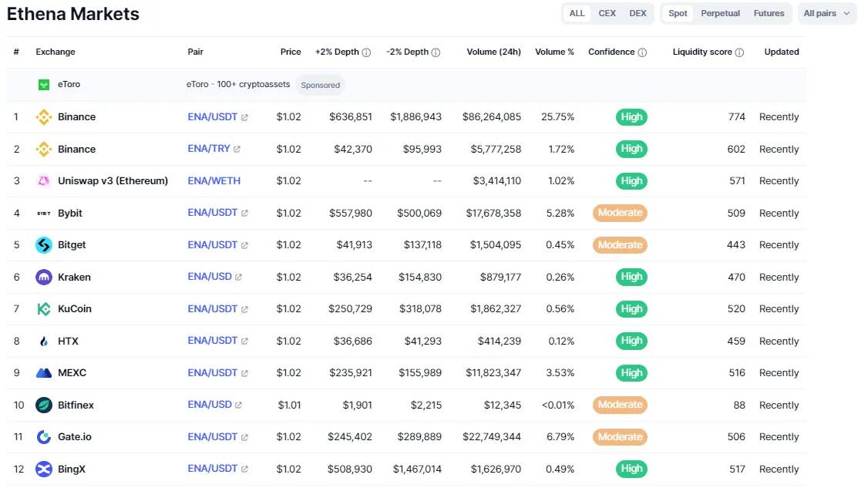868x488 pixels.
Task: Select the Bybit exchange icon
Action: [x=45, y=213]
